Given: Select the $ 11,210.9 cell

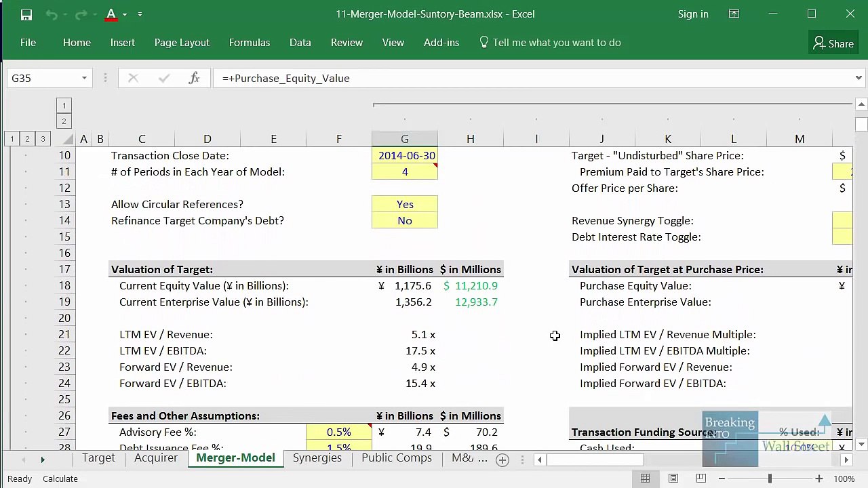Looking at the screenshot, I should [x=471, y=285].
